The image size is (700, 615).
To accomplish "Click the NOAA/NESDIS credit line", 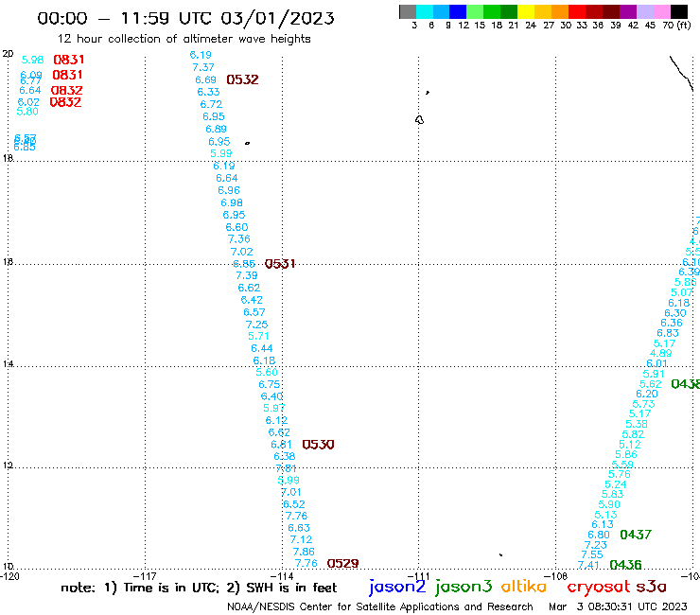I will [380, 607].
